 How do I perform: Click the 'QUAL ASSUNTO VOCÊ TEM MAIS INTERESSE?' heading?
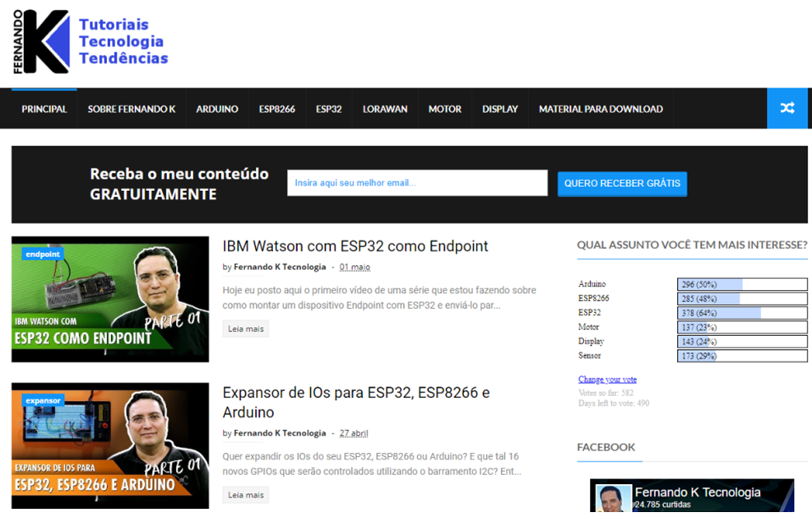click(693, 245)
